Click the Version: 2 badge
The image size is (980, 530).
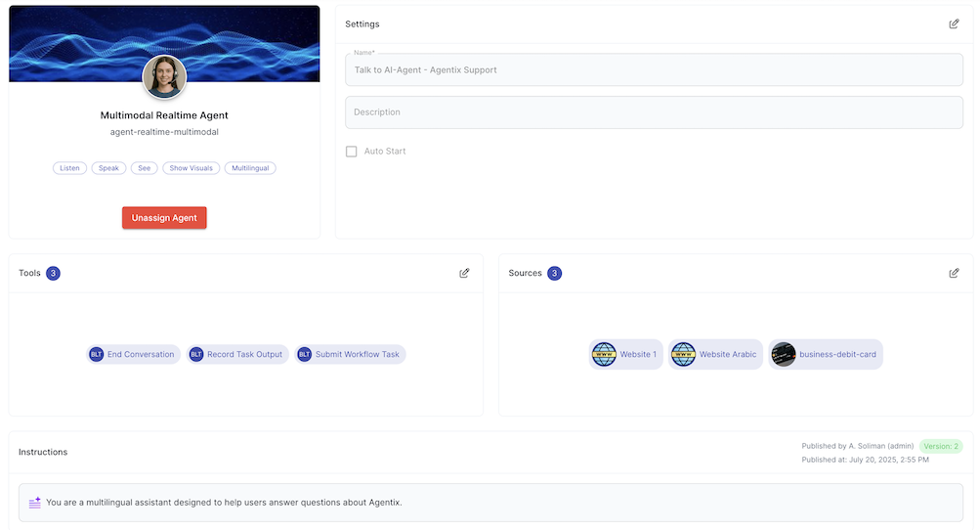[941, 446]
